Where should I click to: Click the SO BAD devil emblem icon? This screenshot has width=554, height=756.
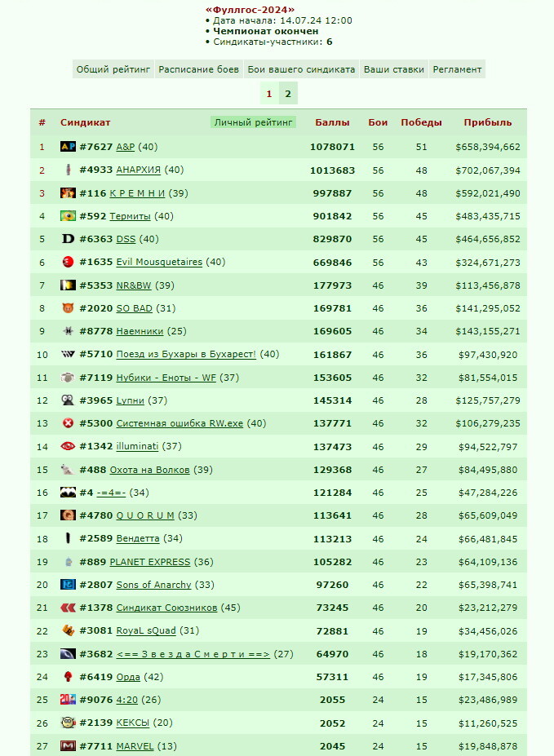(68, 308)
